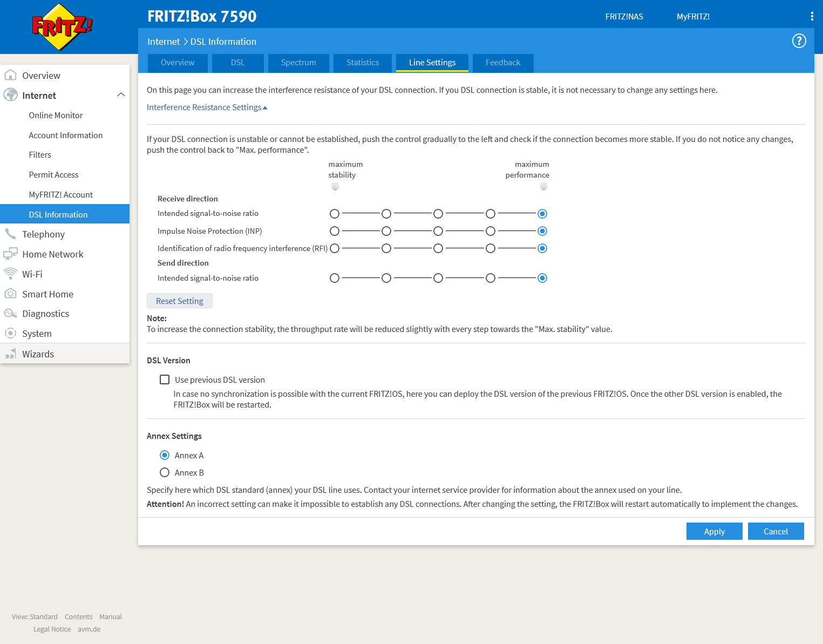Open the Contents footer link
Image resolution: width=823 pixels, height=644 pixels.
(78, 616)
